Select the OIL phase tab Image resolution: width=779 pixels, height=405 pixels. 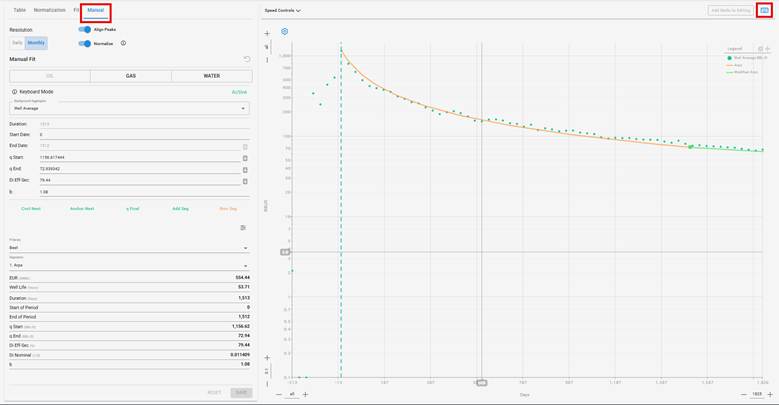coord(50,76)
